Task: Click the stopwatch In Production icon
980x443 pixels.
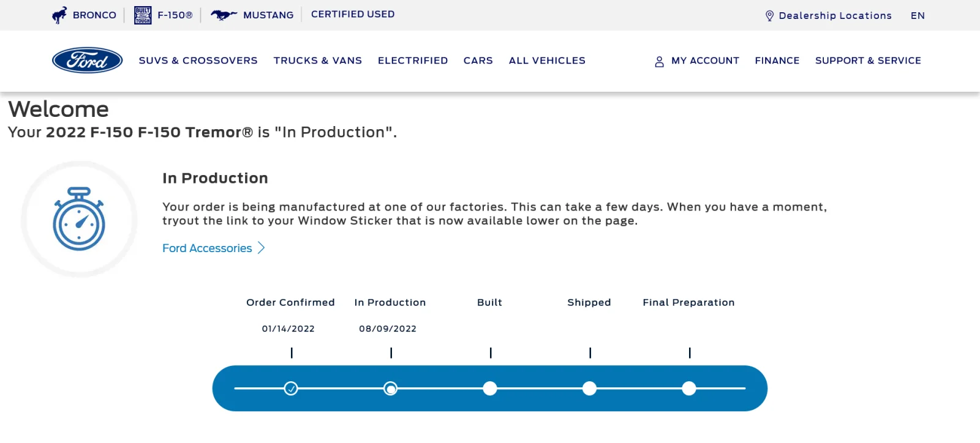Action: 79,219
